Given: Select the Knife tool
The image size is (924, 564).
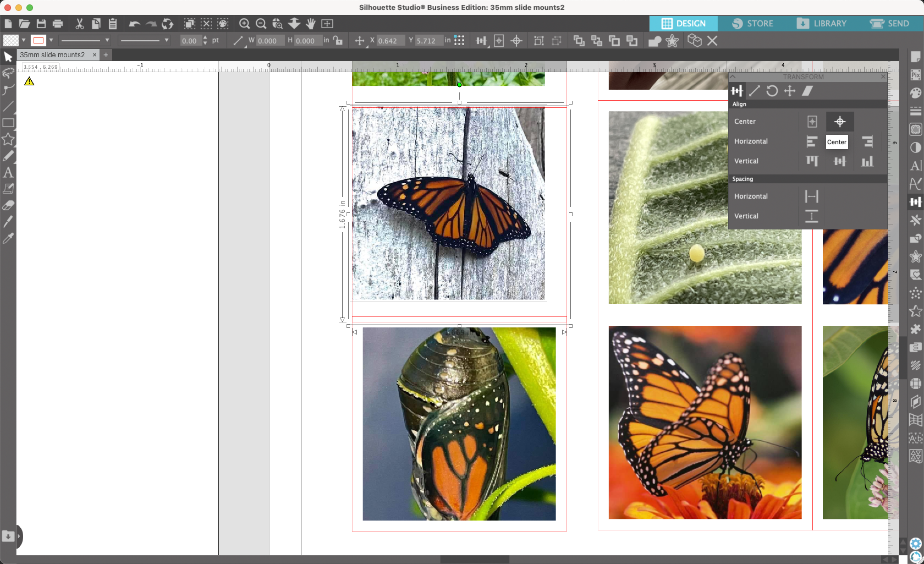Looking at the screenshot, I should (x=8, y=221).
